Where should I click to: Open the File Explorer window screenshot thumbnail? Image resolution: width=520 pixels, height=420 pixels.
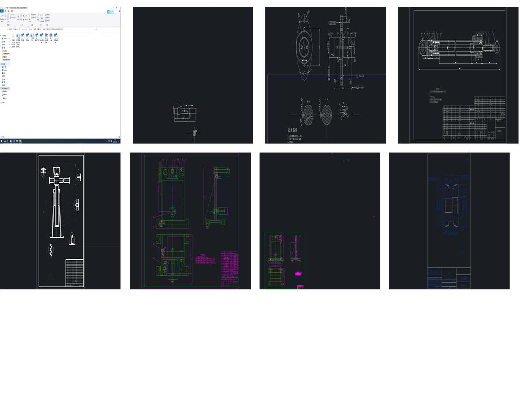(60, 75)
